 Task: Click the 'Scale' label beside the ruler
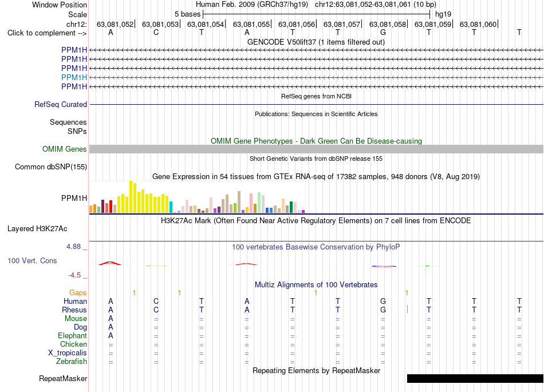(x=77, y=14)
